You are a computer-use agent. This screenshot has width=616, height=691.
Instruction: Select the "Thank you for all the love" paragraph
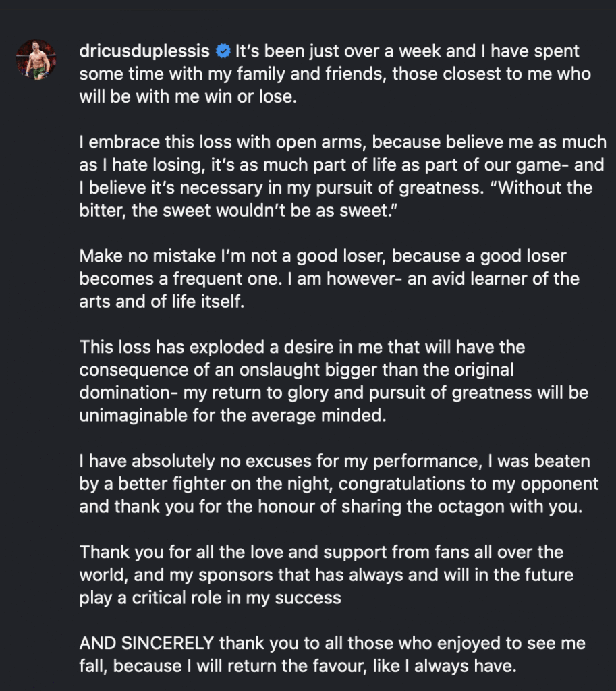(x=326, y=575)
